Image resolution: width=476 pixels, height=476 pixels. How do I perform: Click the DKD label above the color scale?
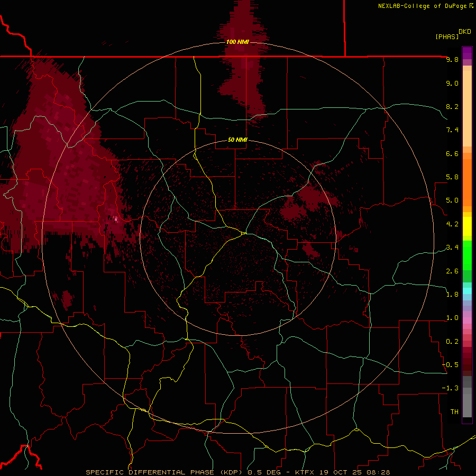pos(465,32)
